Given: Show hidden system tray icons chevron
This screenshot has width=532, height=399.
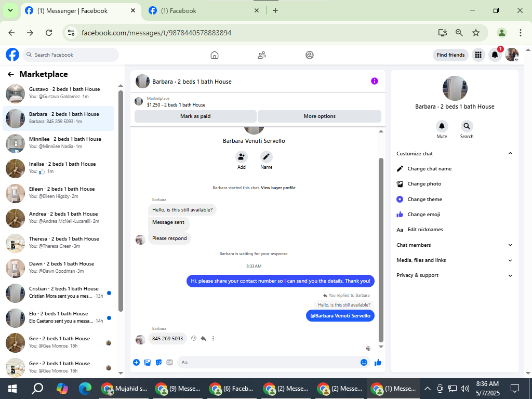Looking at the screenshot, I should (x=428, y=389).
